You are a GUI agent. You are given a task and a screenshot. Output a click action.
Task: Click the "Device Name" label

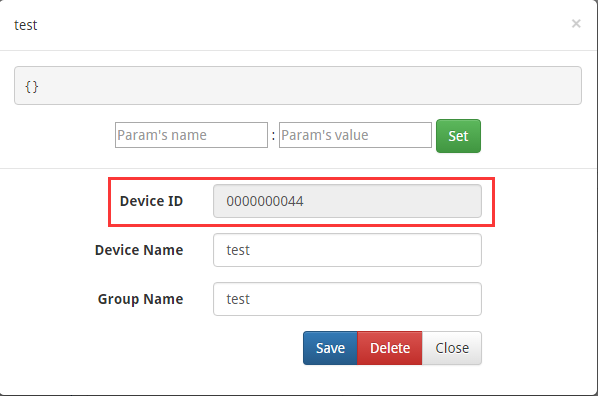coord(139,250)
